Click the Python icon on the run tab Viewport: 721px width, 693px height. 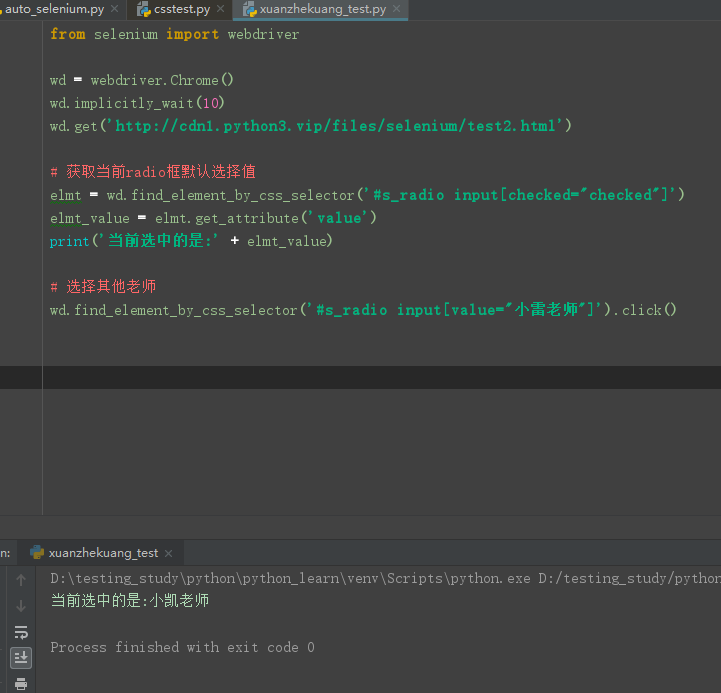click(37, 552)
